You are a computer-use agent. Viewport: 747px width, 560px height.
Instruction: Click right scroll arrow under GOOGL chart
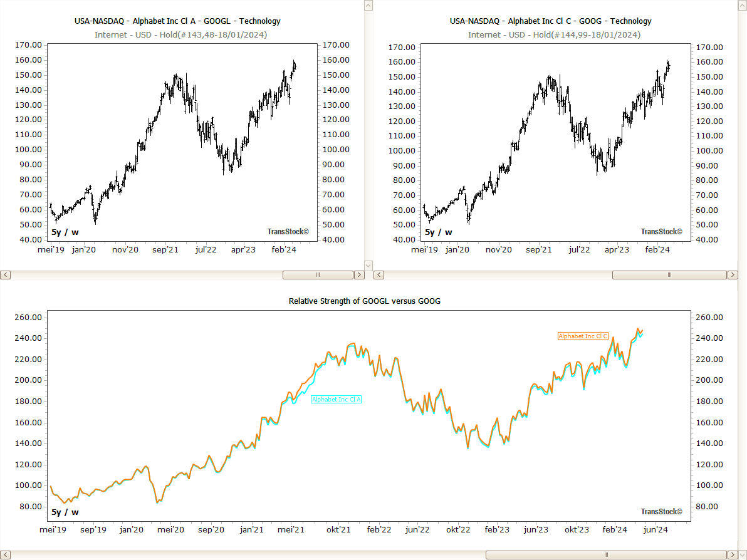point(359,275)
